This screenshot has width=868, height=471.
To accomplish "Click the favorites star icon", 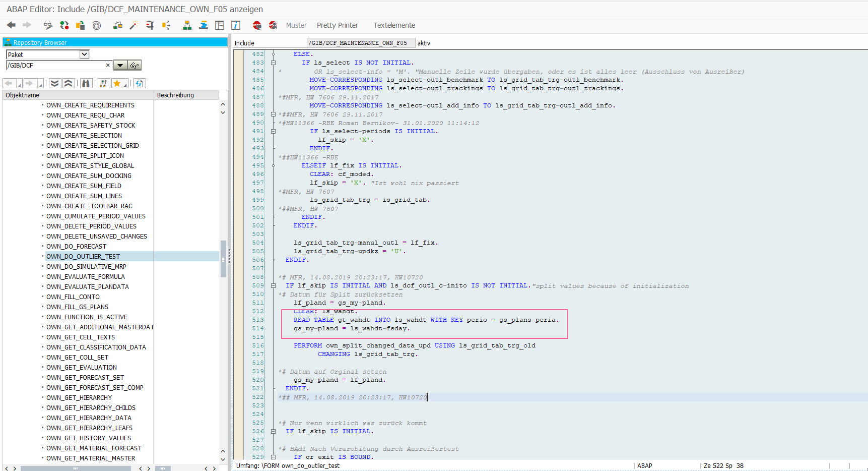I will click(x=117, y=83).
